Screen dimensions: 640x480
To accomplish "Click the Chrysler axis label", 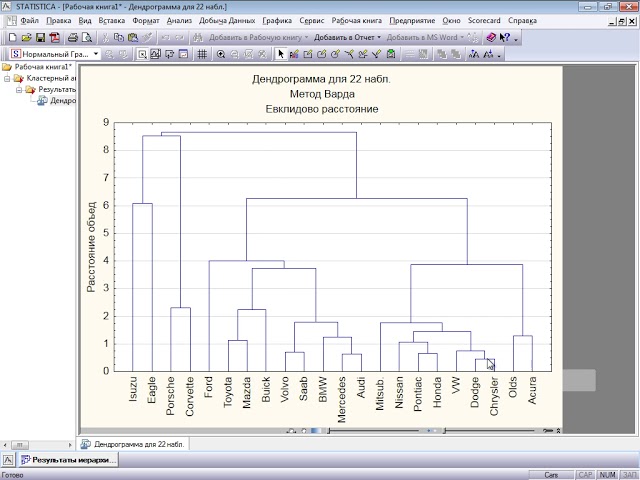I will coord(494,396).
